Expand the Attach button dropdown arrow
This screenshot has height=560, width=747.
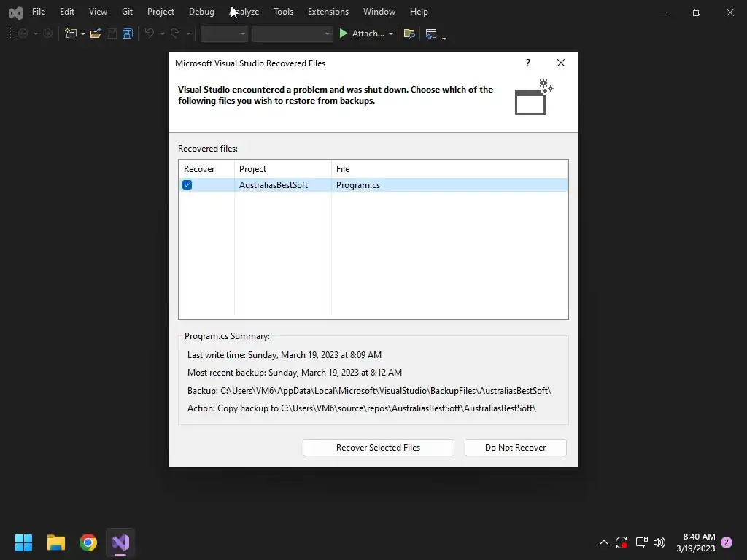point(391,34)
